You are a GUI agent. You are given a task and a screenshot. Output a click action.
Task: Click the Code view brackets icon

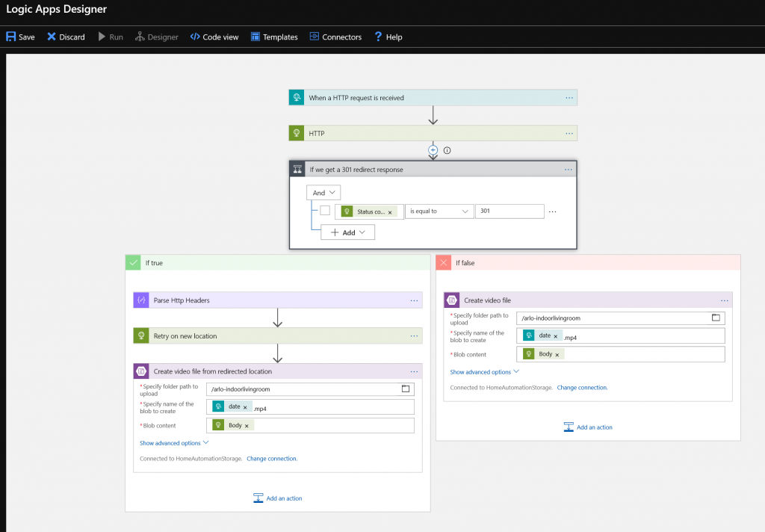[x=195, y=37]
